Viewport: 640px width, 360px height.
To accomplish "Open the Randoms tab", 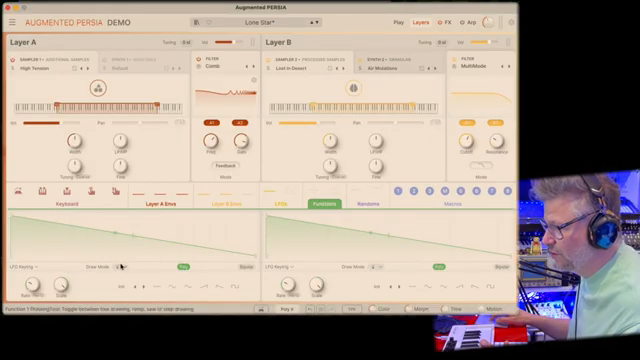I will 368,204.
